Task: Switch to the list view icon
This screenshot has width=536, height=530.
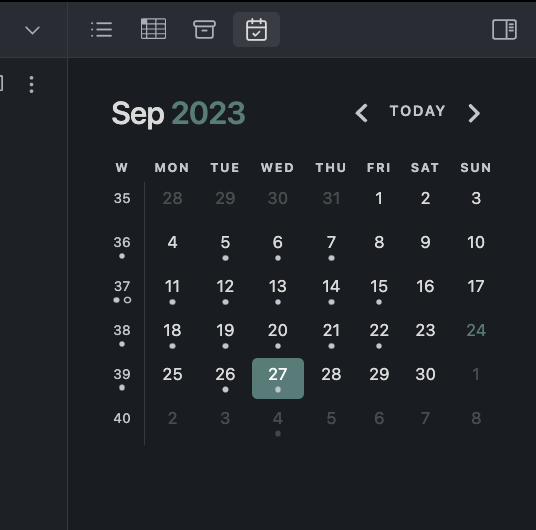Action: [102, 29]
